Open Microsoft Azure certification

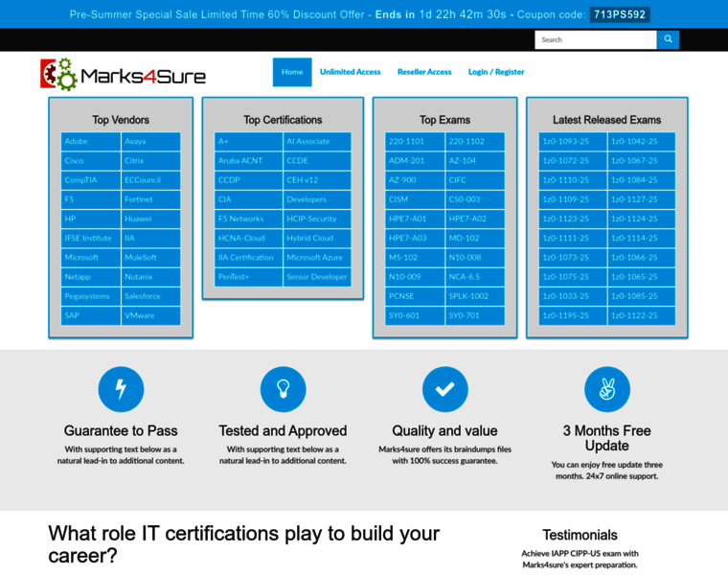click(x=317, y=257)
